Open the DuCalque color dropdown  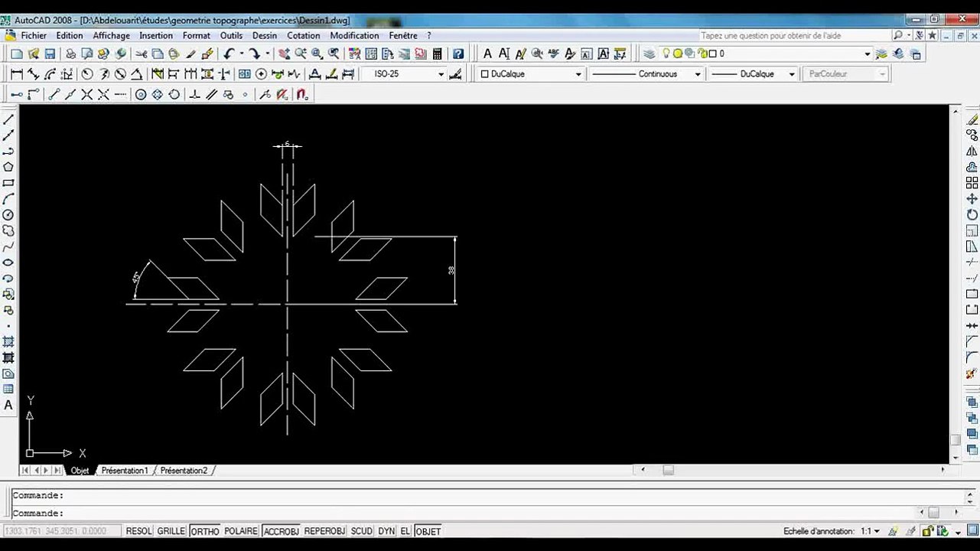[x=532, y=74]
